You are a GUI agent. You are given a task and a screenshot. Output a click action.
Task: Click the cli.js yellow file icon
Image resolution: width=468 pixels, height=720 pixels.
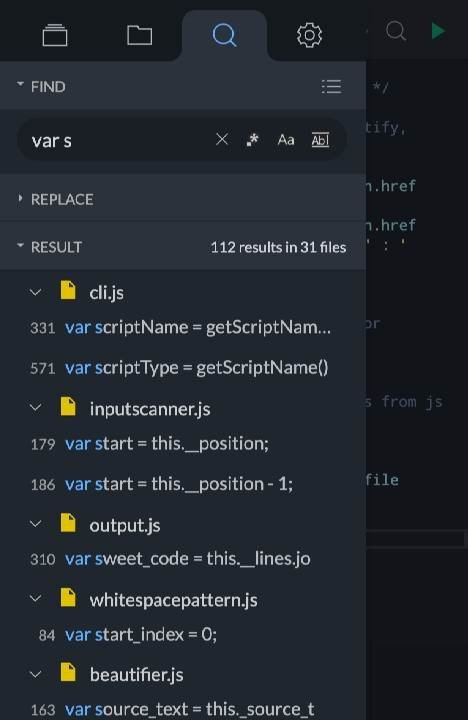[68, 290]
